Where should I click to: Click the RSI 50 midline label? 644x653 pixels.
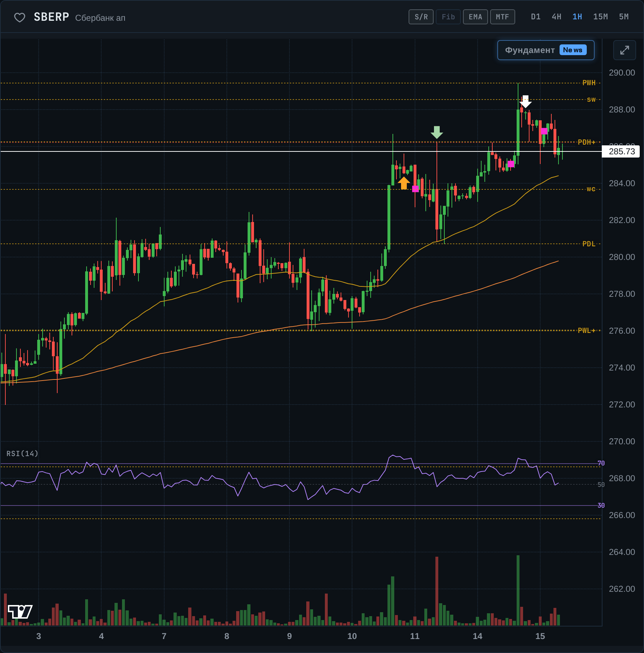(x=601, y=484)
